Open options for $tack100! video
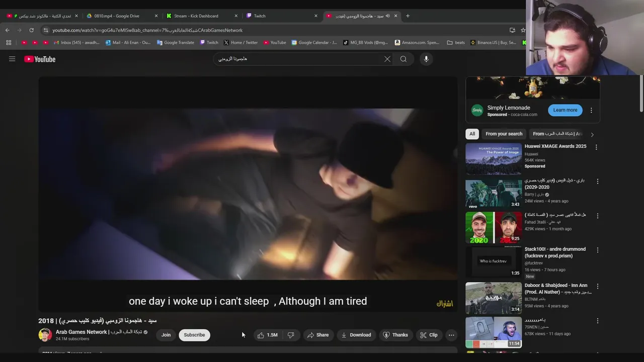Screen dimensions: 644x362 597,250
